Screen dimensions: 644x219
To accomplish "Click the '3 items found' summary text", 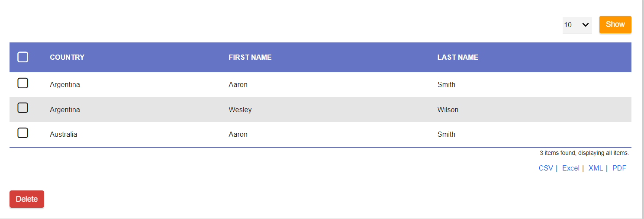I will click(x=584, y=153).
